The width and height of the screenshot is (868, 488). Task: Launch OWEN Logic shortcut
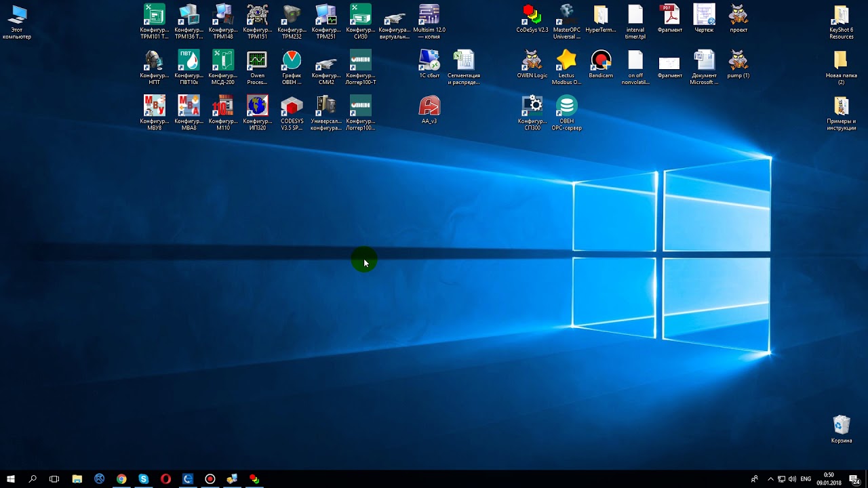(532, 64)
